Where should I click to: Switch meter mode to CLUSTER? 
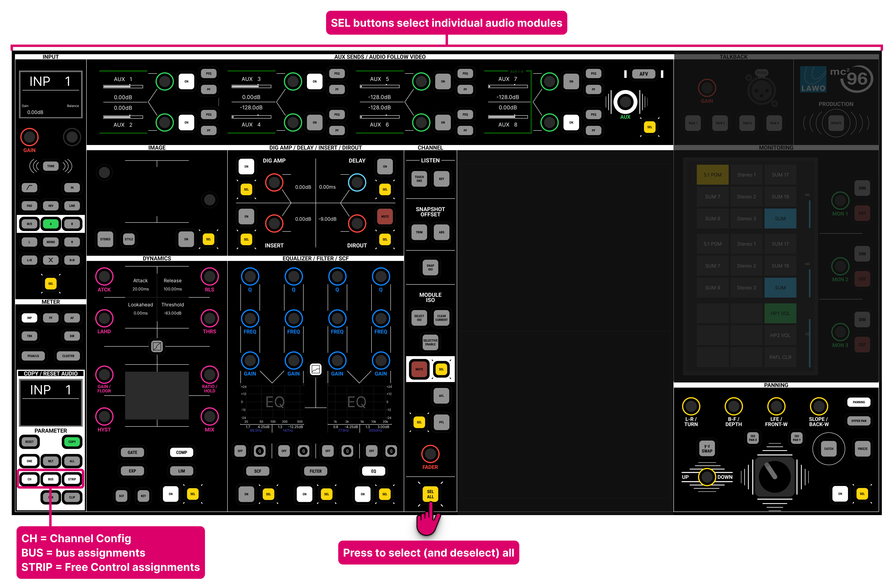click(68, 356)
